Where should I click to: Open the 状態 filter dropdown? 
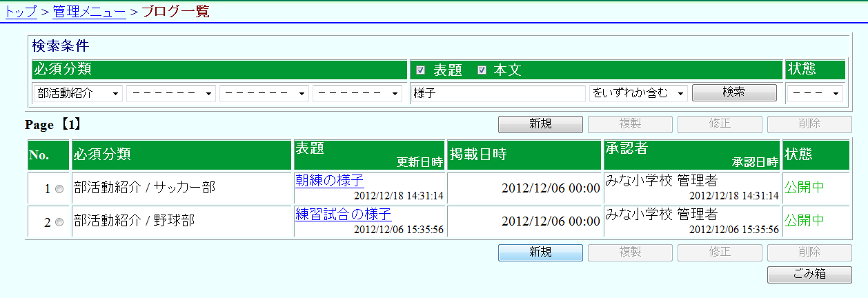815,93
